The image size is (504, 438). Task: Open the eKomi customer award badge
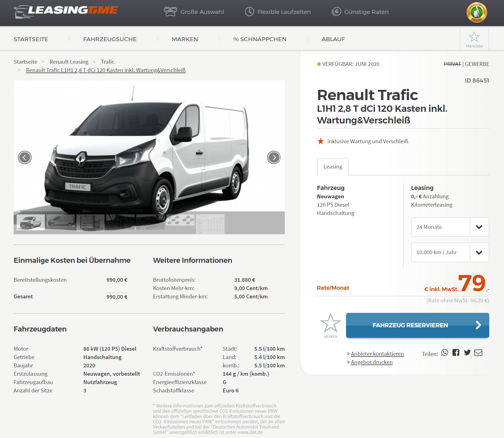click(476, 13)
